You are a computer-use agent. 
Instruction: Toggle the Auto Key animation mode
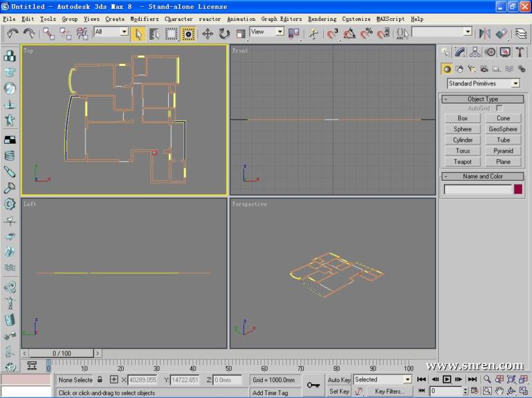point(339,380)
